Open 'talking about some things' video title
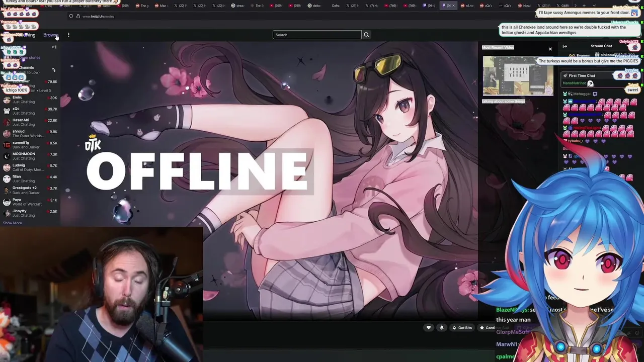Viewport: 644px width, 362px height. click(x=504, y=101)
